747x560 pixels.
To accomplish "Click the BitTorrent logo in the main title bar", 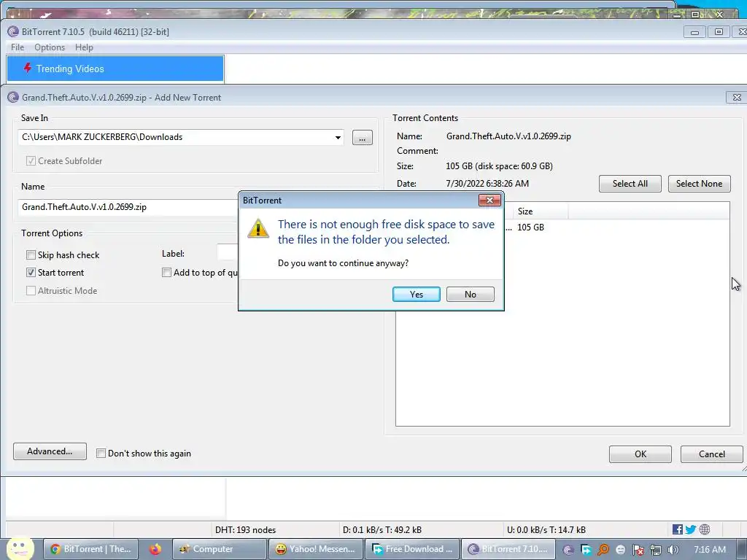I will tap(13, 32).
